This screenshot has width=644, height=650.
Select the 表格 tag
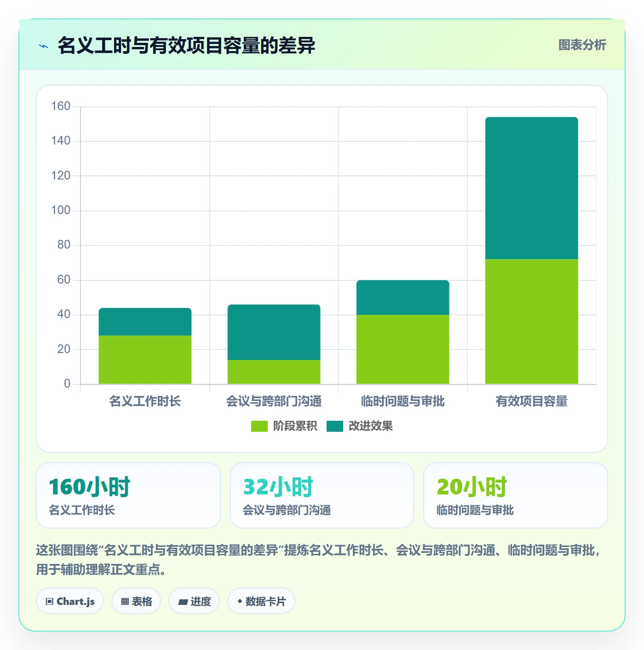click(136, 601)
